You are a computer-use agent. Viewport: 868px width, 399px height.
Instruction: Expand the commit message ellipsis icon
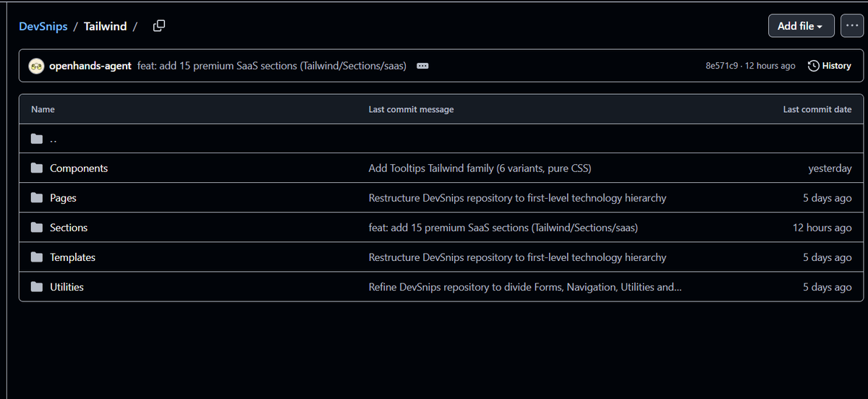pyautogui.click(x=423, y=66)
